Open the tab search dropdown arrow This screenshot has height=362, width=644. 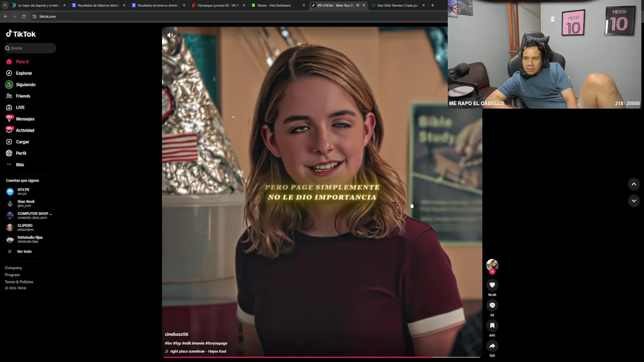pyautogui.click(x=5, y=6)
